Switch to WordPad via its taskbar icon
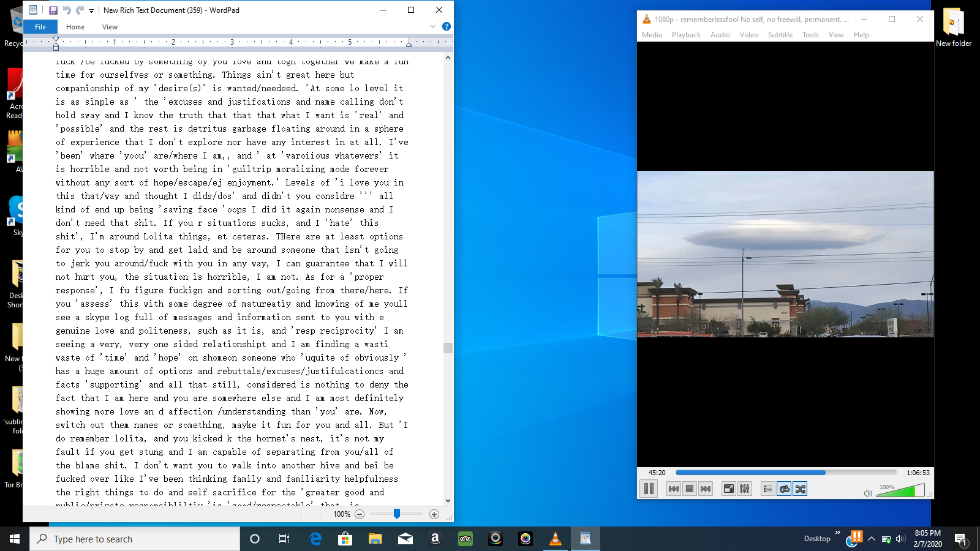The height and width of the screenshot is (551, 980). click(586, 539)
